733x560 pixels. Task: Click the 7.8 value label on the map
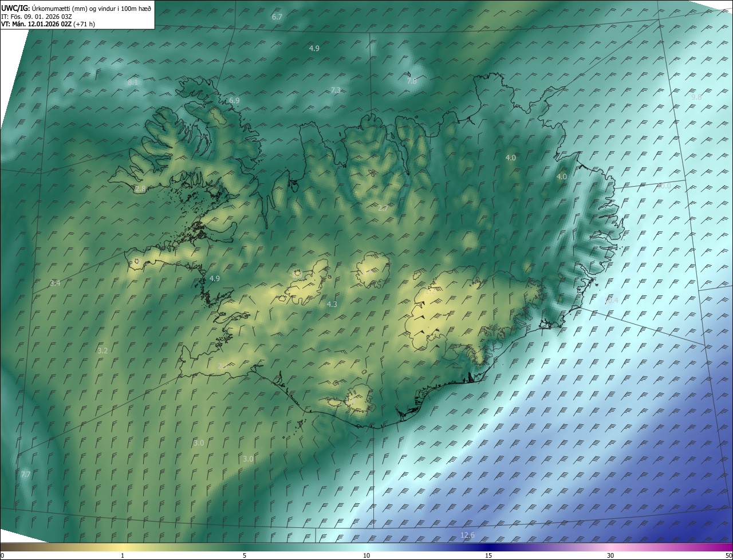coord(412,81)
